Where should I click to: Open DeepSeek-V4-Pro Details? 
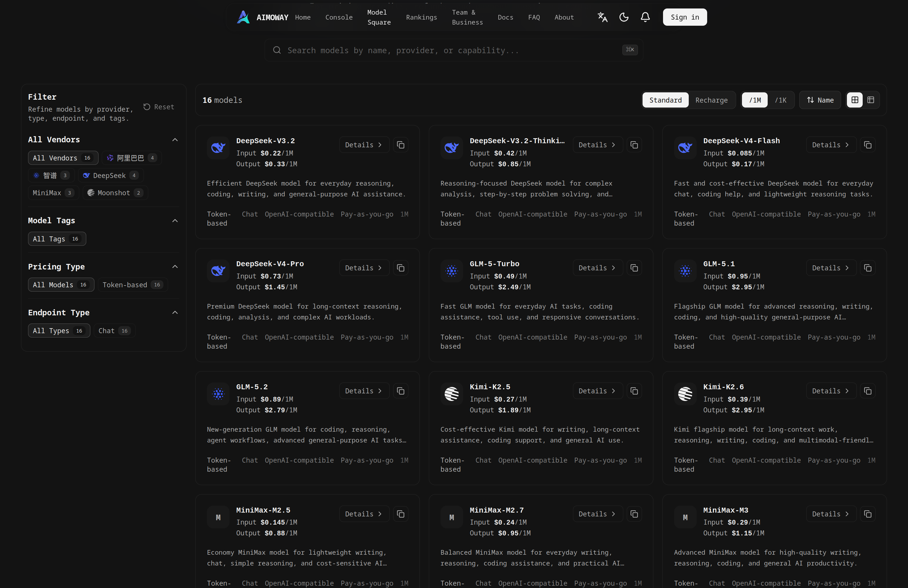364,268
